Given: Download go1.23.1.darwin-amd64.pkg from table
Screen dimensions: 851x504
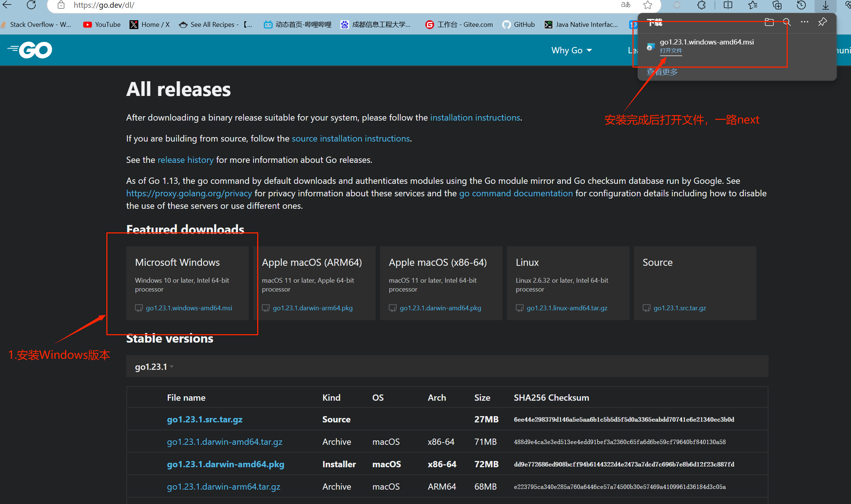Looking at the screenshot, I should 225,464.
